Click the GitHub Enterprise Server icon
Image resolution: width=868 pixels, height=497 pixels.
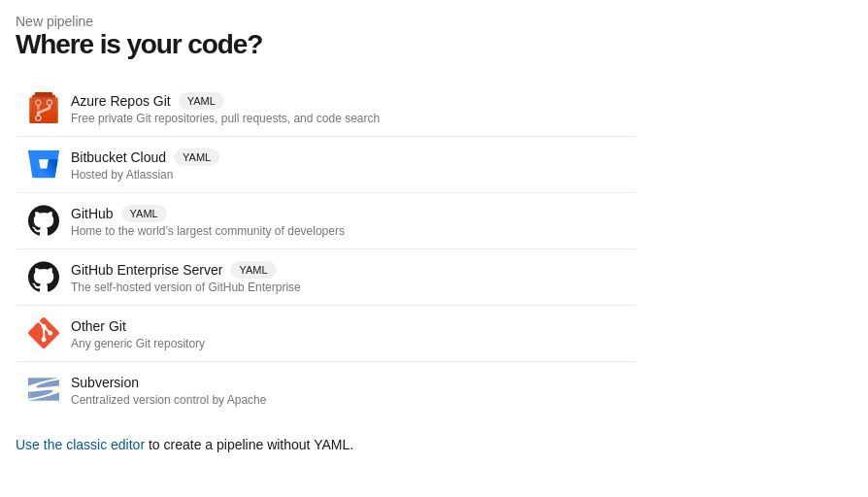point(44,277)
